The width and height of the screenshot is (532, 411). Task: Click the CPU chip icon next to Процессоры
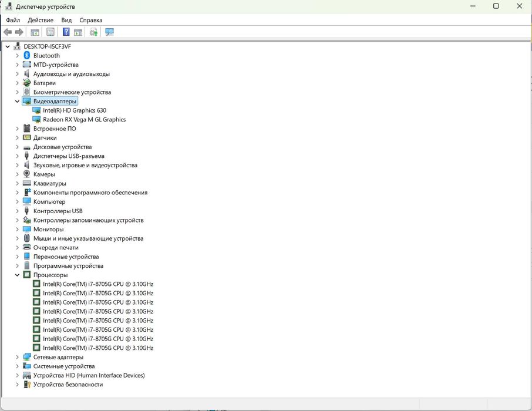(x=27, y=275)
